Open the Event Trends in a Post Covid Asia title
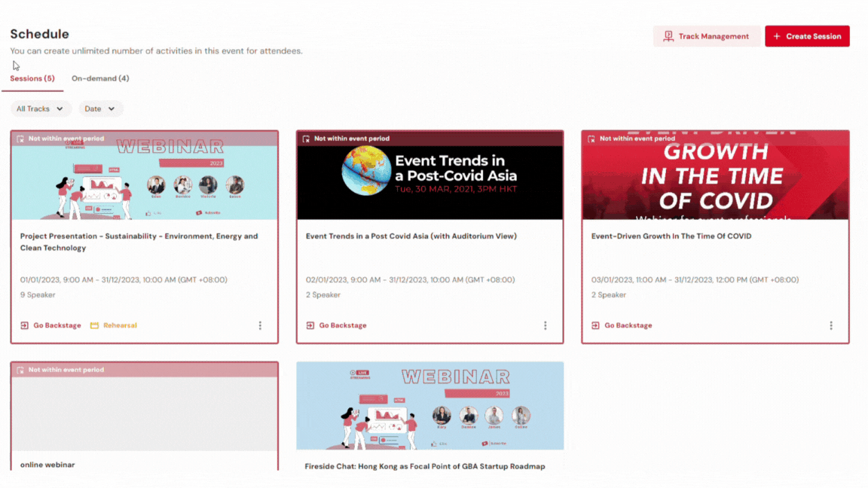Image resolution: width=868 pixels, height=488 pixels. [x=411, y=236]
